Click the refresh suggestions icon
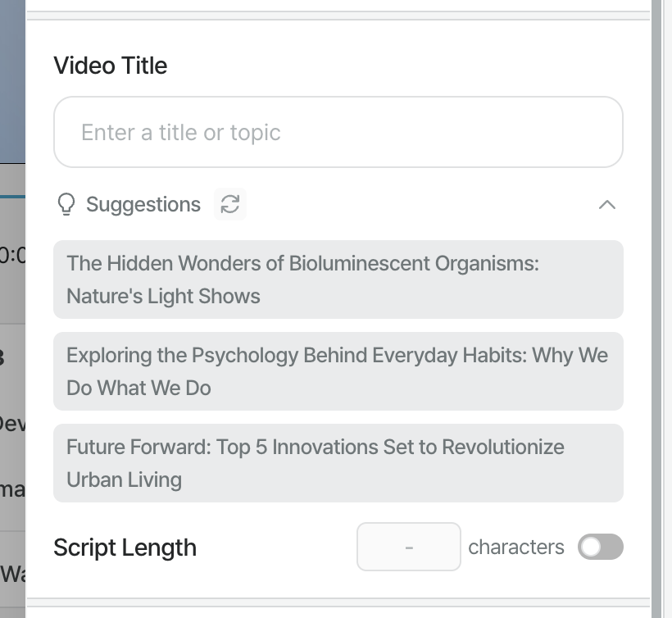 [230, 204]
